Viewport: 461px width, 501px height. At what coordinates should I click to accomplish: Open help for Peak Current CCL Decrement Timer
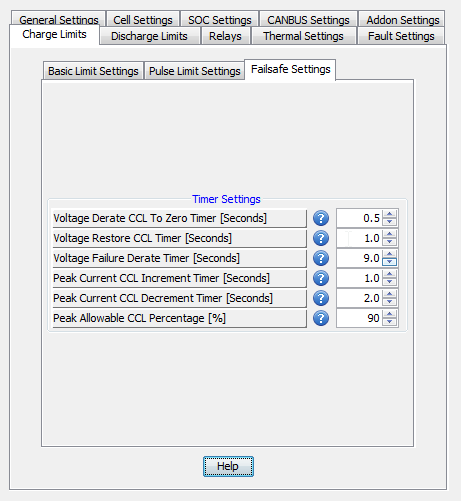[321, 298]
